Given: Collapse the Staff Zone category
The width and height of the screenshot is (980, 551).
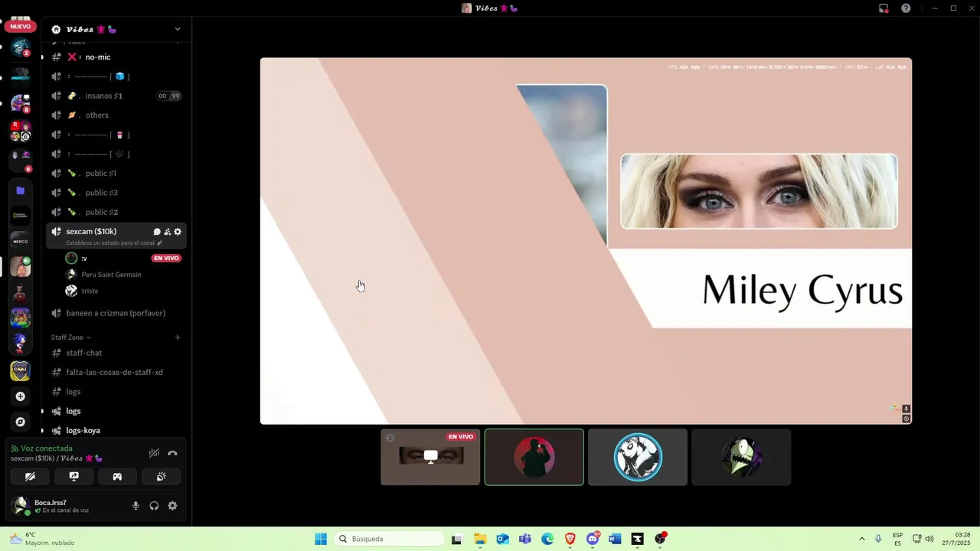Looking at the screenshot, I should [70, 337].
